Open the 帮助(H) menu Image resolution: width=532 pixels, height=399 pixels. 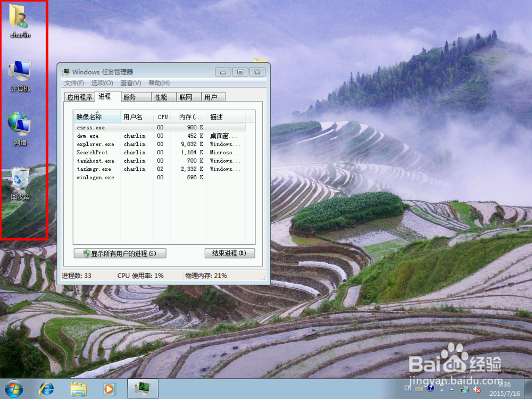[159, 83]
